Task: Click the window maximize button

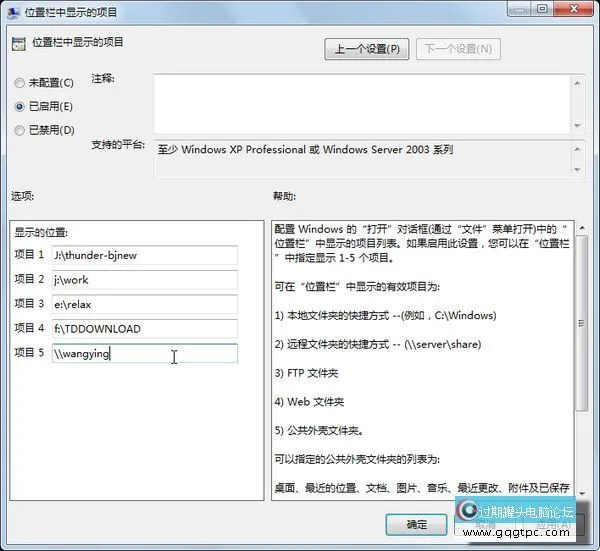Action: click(x=542, y=8)
